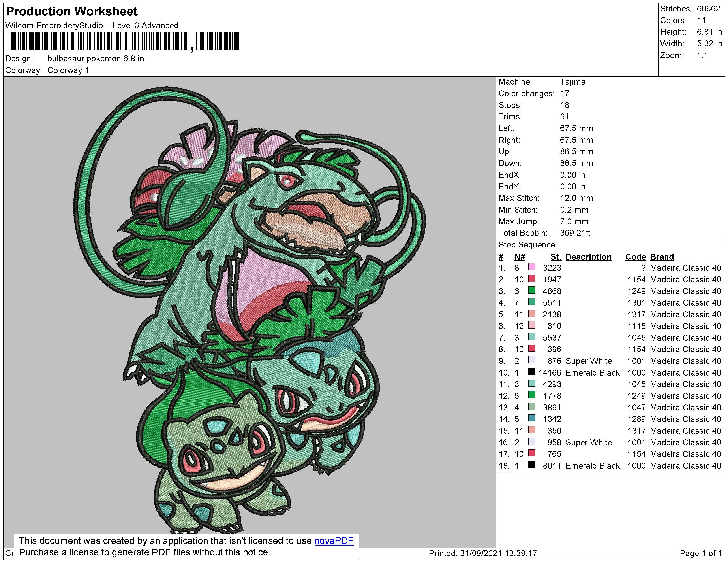
Task: Click the Total Bobbin value 369.21ft
Action: (575, 233)
